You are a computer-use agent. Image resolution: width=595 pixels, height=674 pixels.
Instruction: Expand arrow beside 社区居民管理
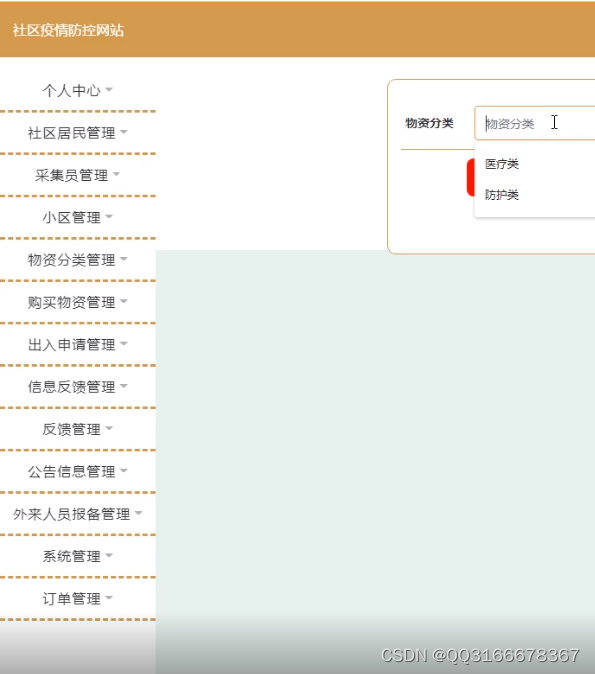pos(124,132)
